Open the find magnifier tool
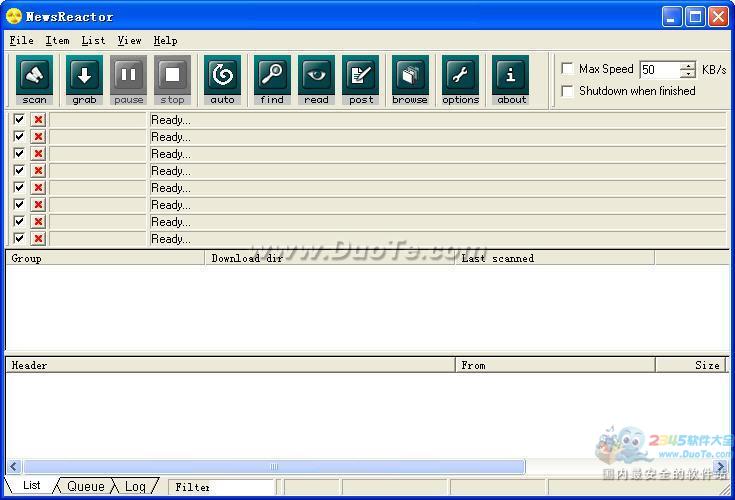Viewport: 735px width, 500px height. (x=272, y=80)
